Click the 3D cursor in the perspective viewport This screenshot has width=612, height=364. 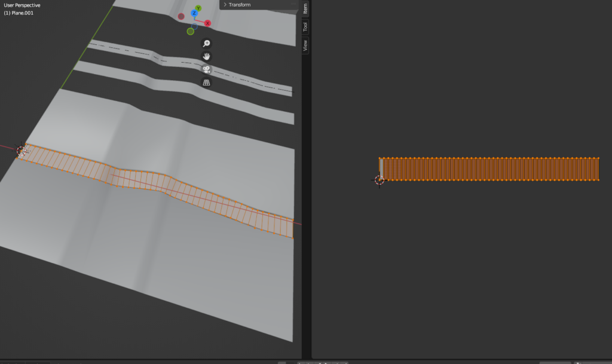(22, 150)
